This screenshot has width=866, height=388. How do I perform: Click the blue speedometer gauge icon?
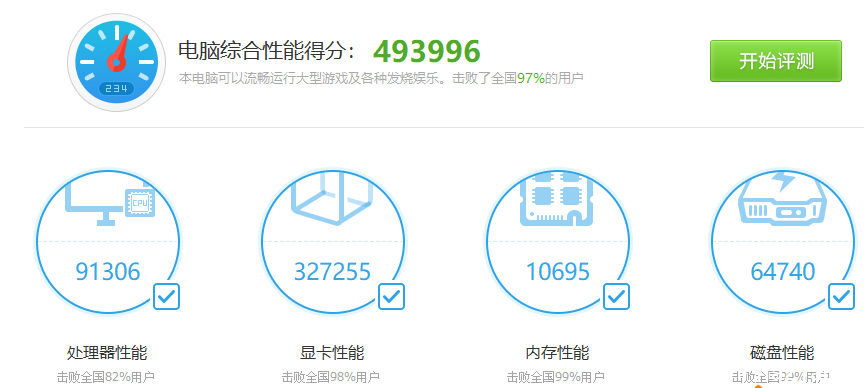tap(117, 62)
